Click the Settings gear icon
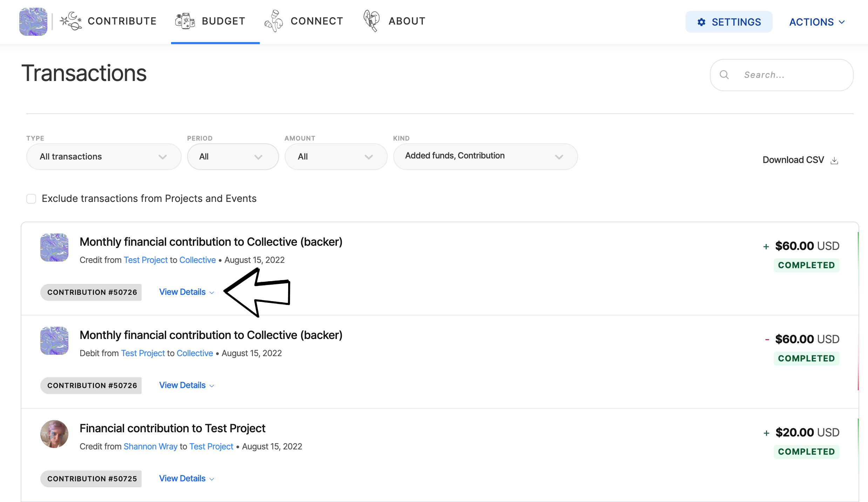The image size is (868, 502). [x=701, y=22]
